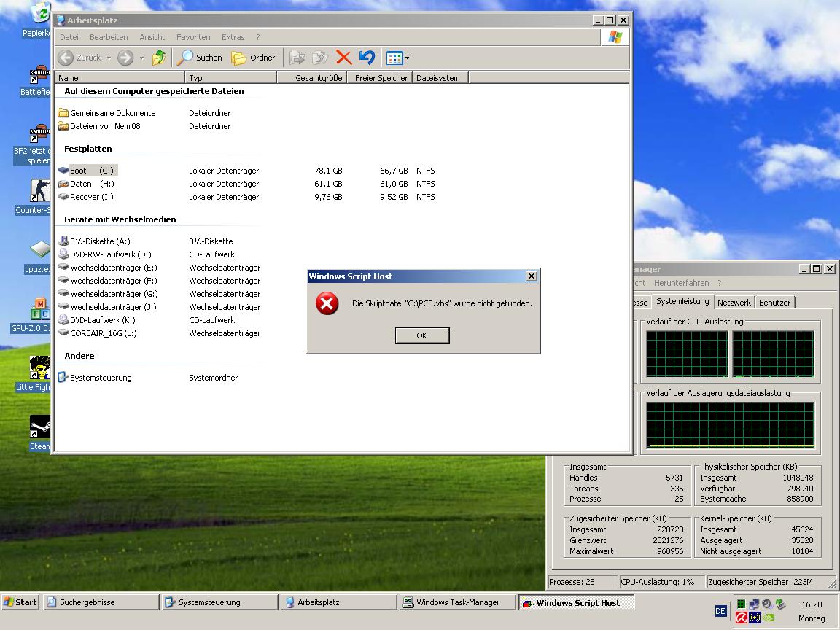Click the 16:20 clock in system tray

[812, 604]
